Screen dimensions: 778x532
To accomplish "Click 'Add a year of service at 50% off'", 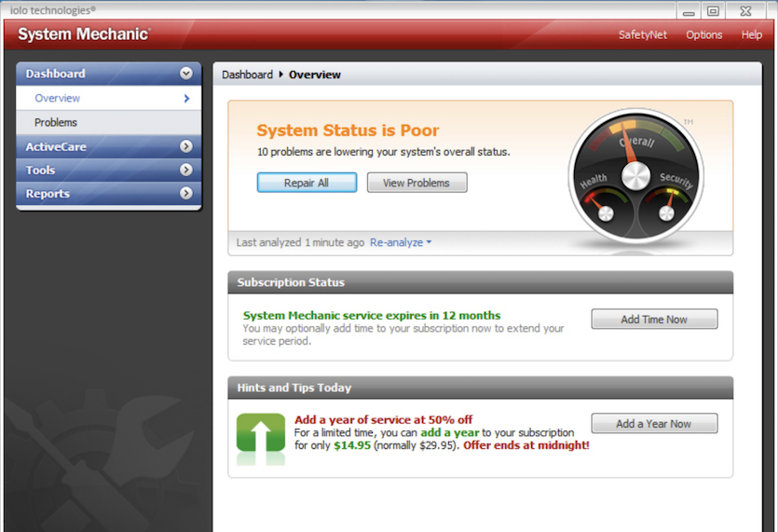I will pyautogui.click(x=384, y=420).
